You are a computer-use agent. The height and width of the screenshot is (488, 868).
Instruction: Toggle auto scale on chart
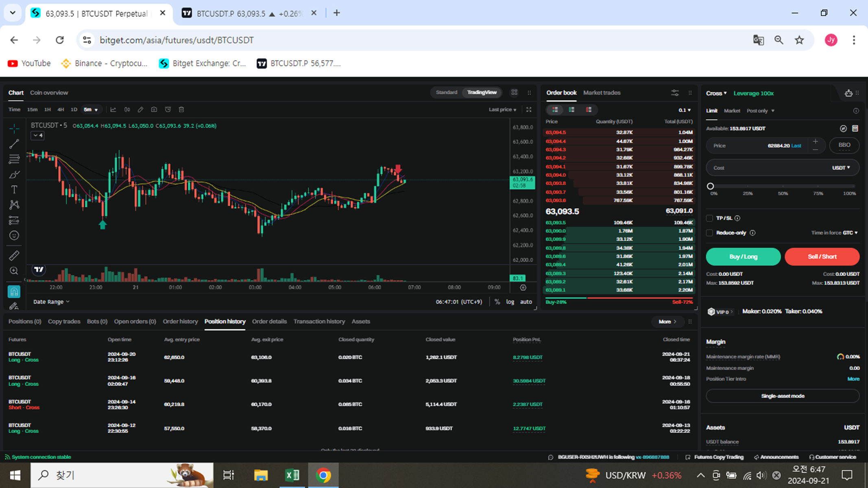click(x=526, y=302)
